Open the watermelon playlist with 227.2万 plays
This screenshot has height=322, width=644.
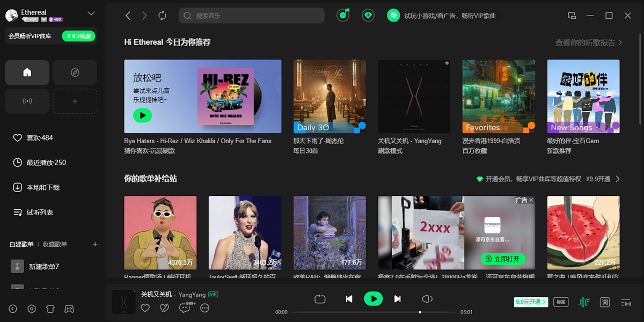pos(583,232)
